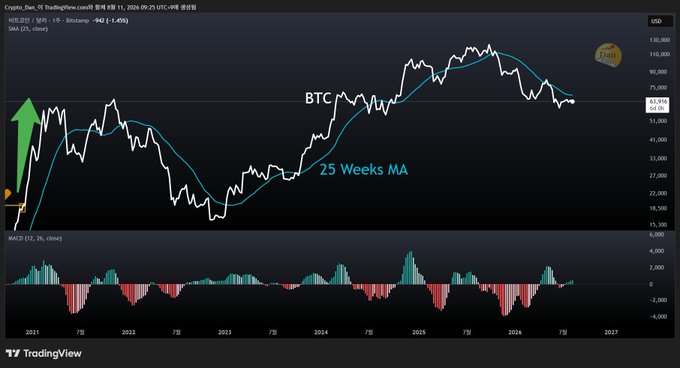Select the BTC text annotation on chart
Image resolution: width=680 pixels, height=368 pixels.
coord(318,98)
